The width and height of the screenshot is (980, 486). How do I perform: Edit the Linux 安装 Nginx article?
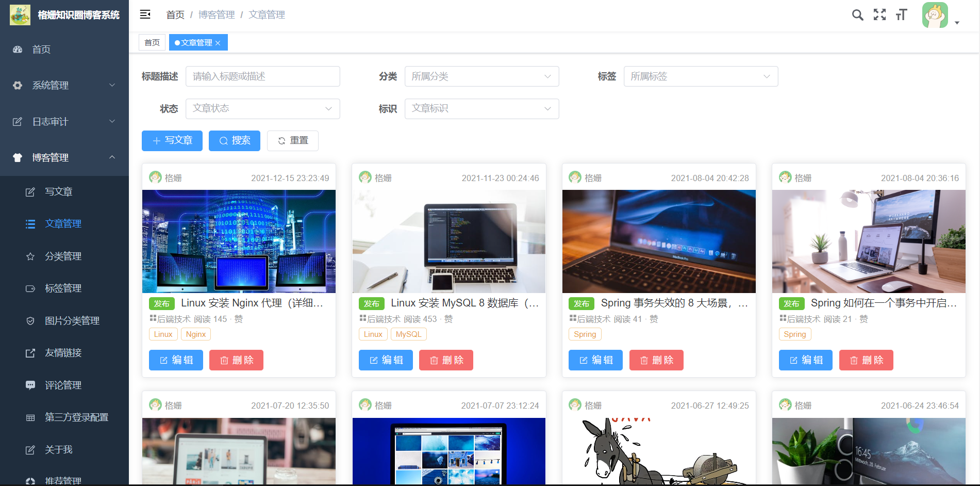pyautogui.click(x=176, y=360)
